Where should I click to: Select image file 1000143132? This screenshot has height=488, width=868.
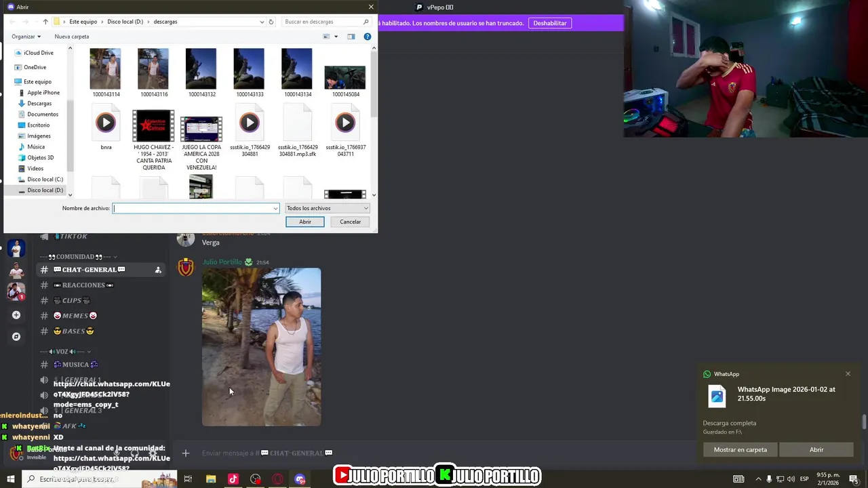coord(201,73)
